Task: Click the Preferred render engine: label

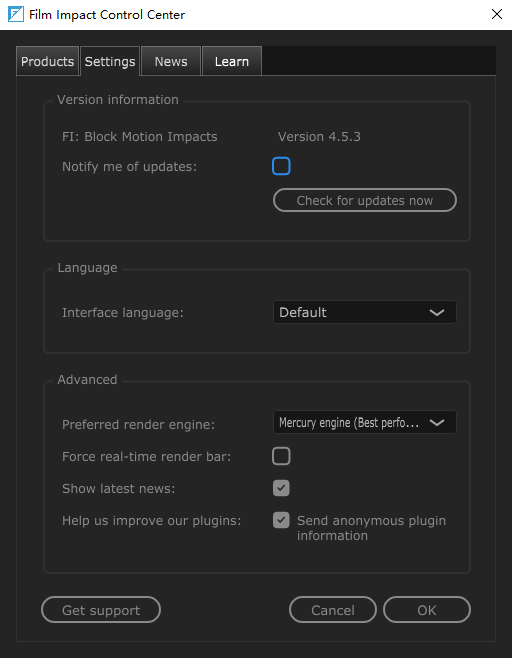Action: click(x=138, y=425)
